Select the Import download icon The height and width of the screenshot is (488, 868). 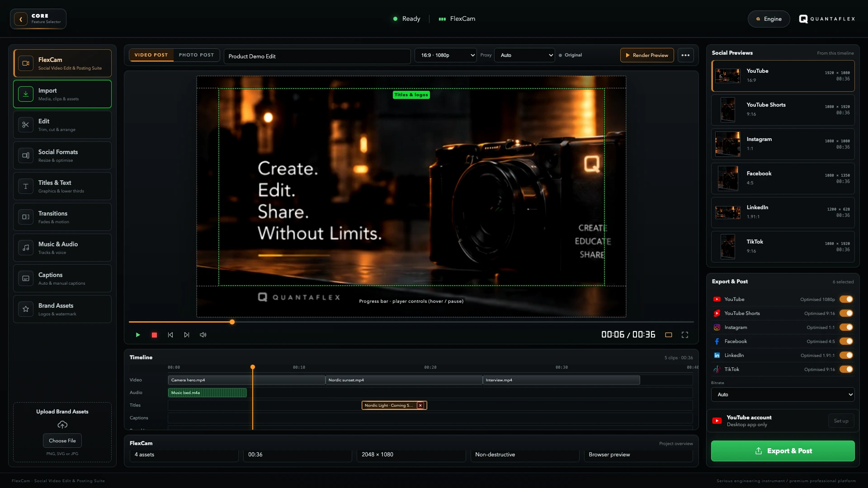click(x=26, y=94)
